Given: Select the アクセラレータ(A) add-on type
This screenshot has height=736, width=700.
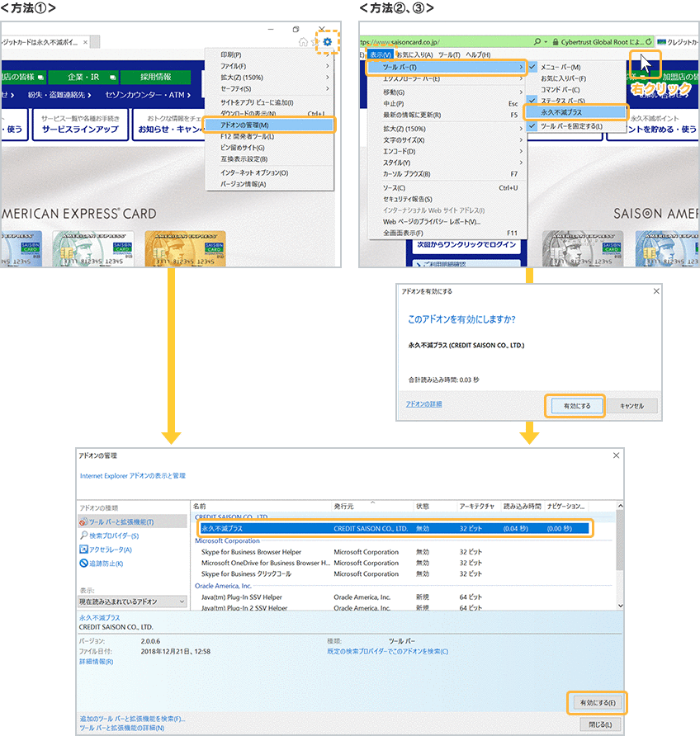Looking at the screenshot, I should point(106,550).
